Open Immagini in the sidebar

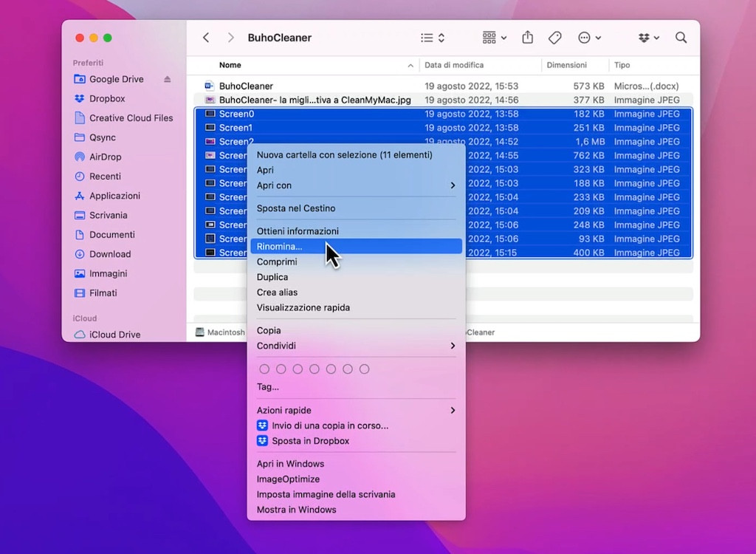coord(108,273)
